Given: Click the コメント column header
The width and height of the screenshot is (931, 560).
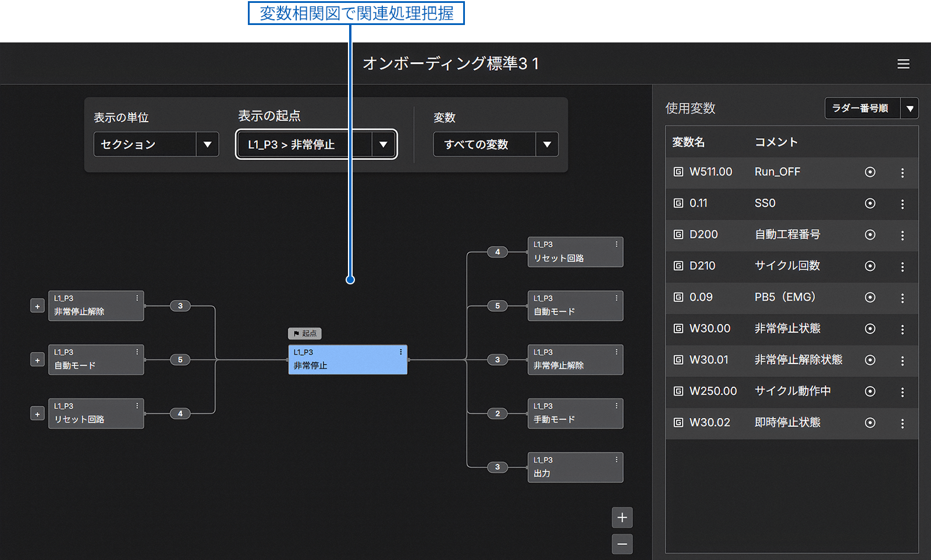Looking at the screenshot, I should tap(776, 142).
